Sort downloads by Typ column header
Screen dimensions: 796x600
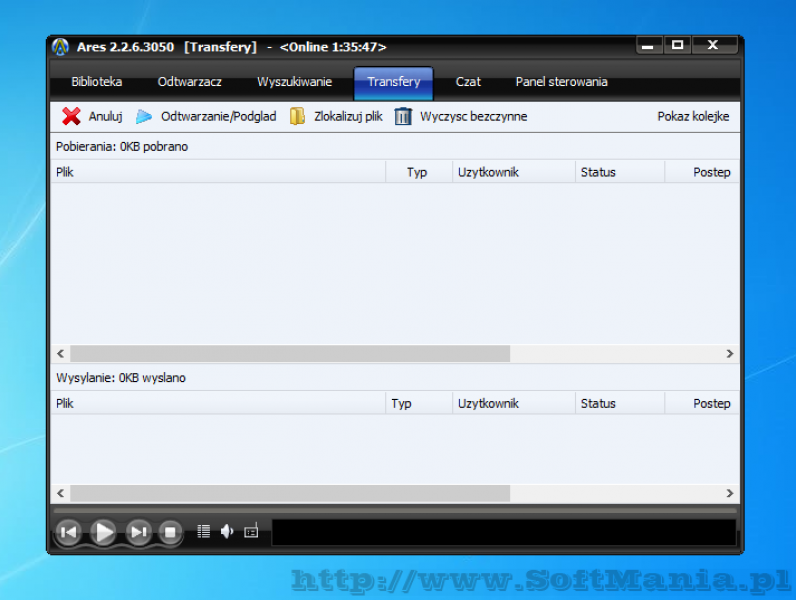point(419,172)
